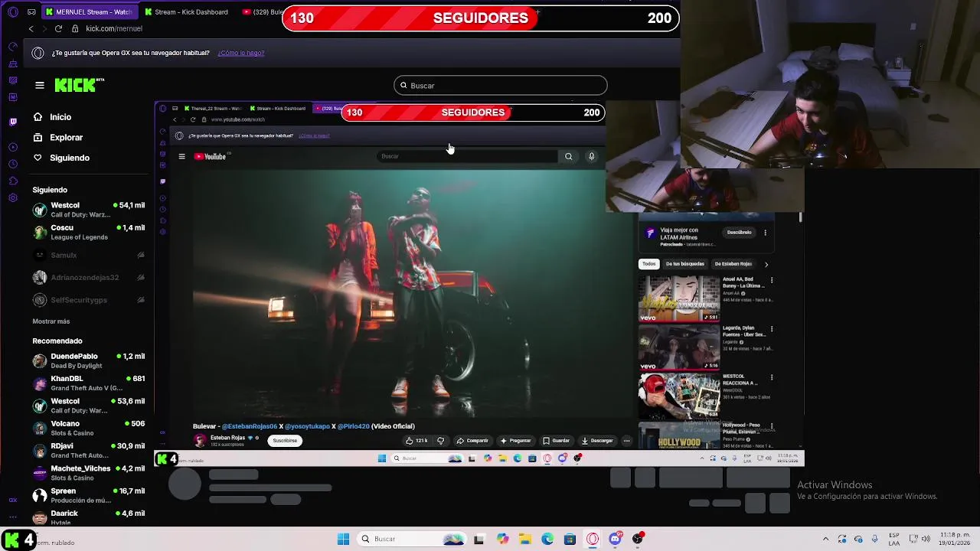980x551 pixels.
Task: Open offline channel SelfSecuritygps
Action: (x=89, y=300)
